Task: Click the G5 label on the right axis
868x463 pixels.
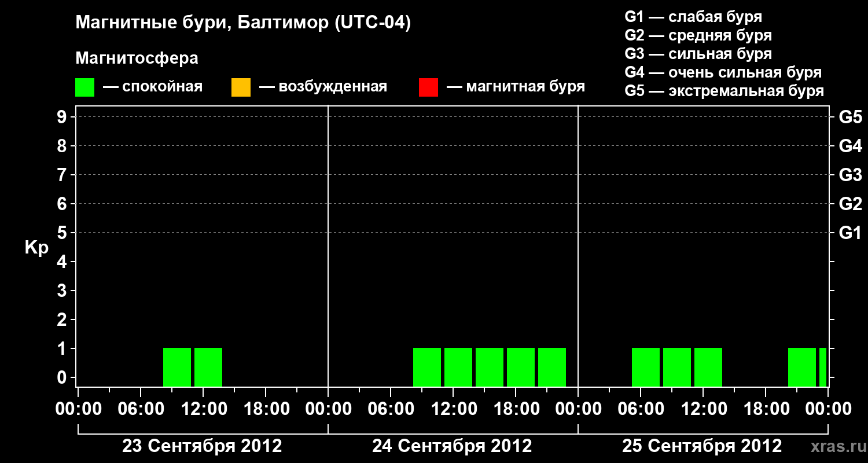Action: [x=850, y=117]
